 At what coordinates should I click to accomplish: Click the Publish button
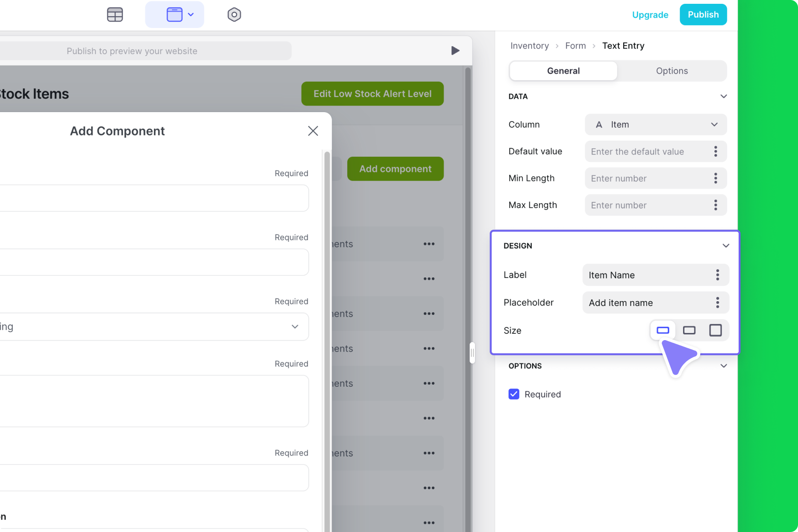pos(703,15)
